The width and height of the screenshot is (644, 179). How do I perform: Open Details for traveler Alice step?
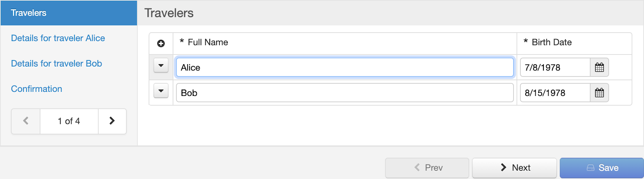pos(58,38)
